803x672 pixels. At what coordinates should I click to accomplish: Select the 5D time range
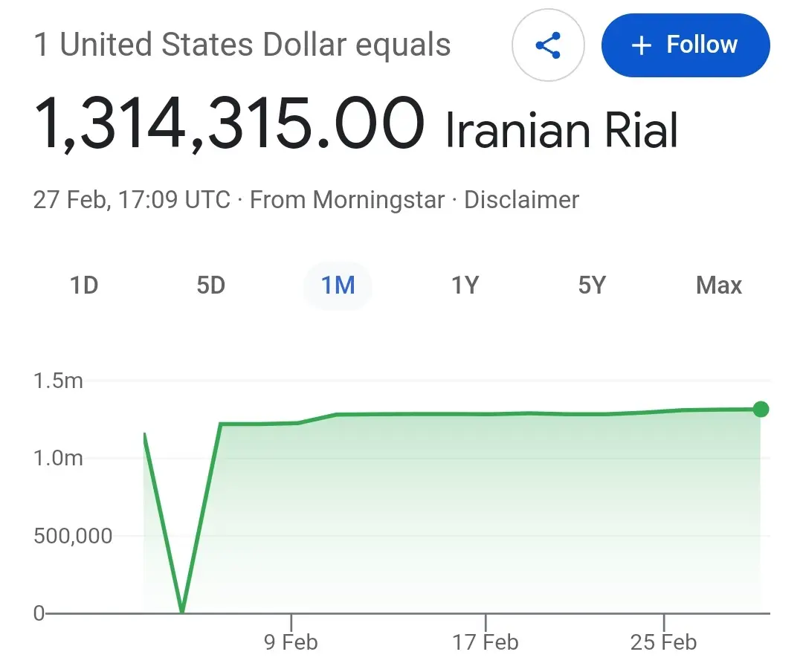pos(210,285)
